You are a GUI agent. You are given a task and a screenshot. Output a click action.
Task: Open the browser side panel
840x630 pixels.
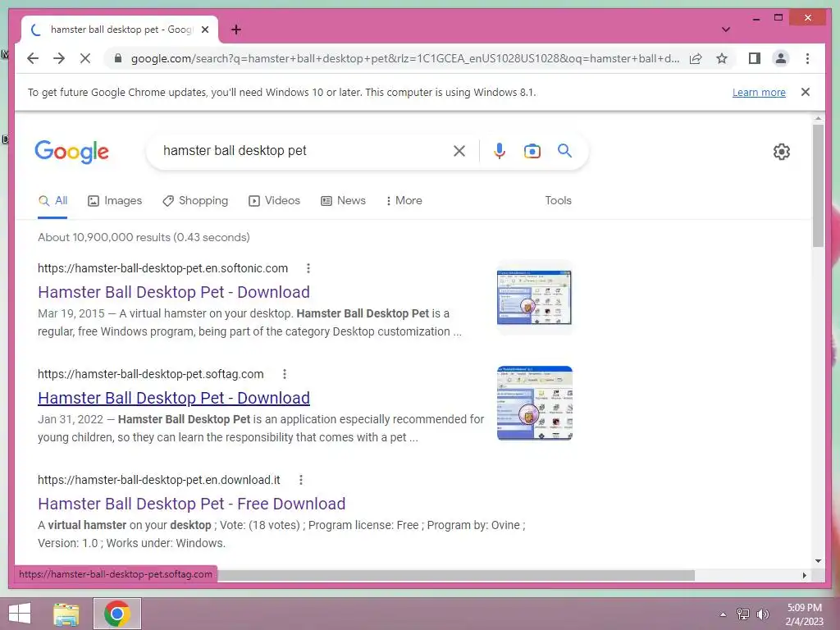(755, 58)
